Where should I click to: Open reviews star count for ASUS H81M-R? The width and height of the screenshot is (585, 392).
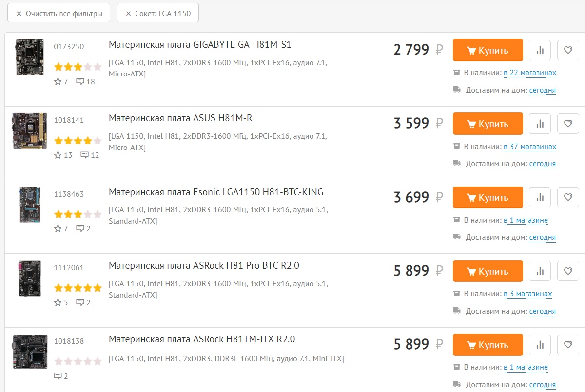[63, 155]
